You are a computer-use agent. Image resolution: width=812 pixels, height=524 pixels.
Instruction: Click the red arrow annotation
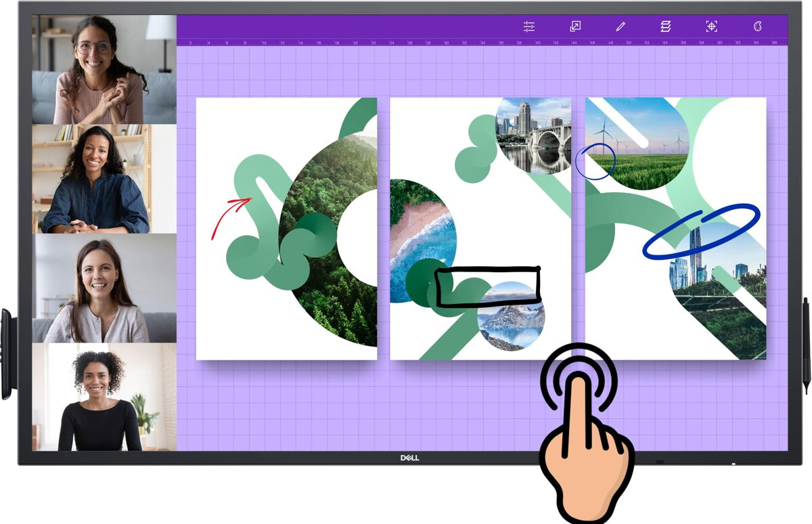pos(228,213)
